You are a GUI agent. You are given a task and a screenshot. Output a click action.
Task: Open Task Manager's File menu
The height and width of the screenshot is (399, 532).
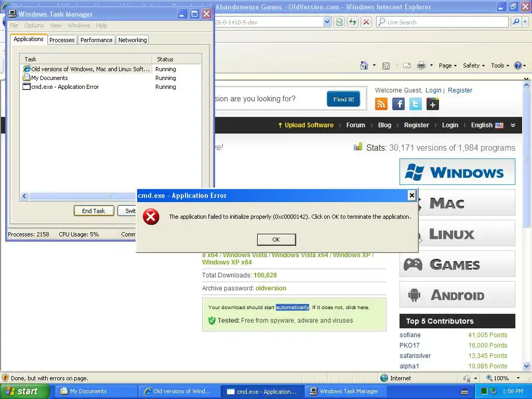point(14,25)
